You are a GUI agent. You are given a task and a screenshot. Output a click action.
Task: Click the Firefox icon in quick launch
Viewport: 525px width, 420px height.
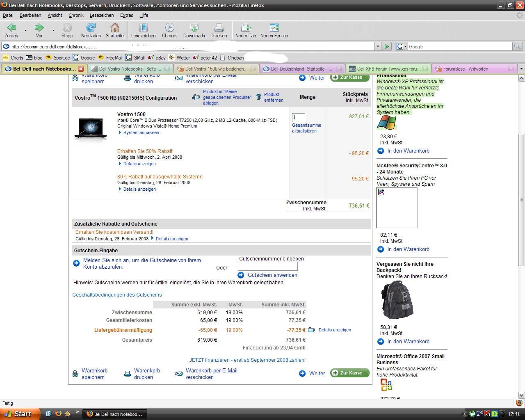point(58,413)
